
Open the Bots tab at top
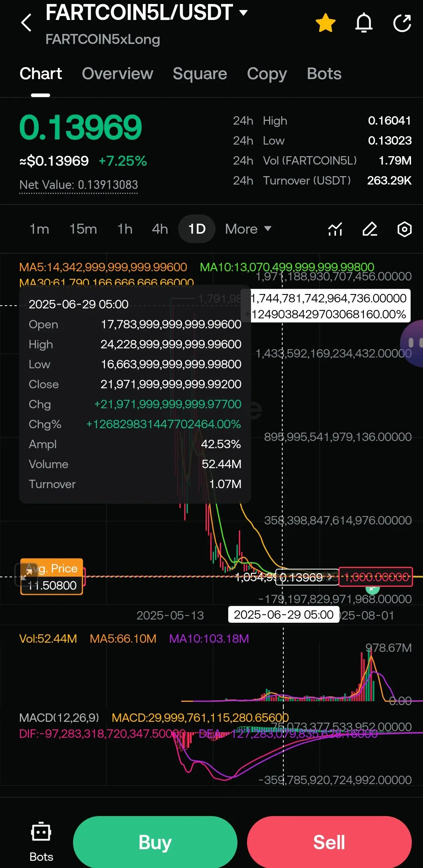(x=324, y=74)
